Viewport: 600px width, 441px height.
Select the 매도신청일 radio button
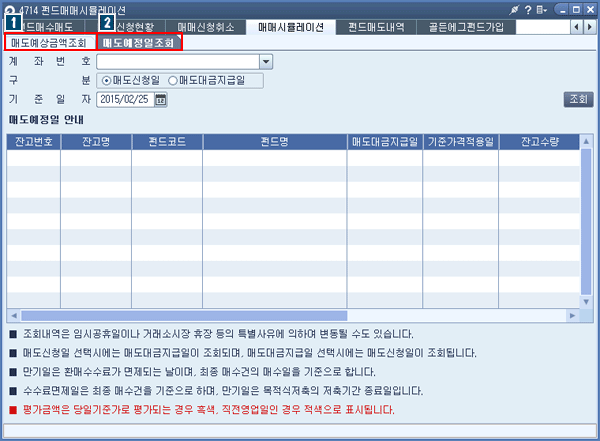(107, 81)
